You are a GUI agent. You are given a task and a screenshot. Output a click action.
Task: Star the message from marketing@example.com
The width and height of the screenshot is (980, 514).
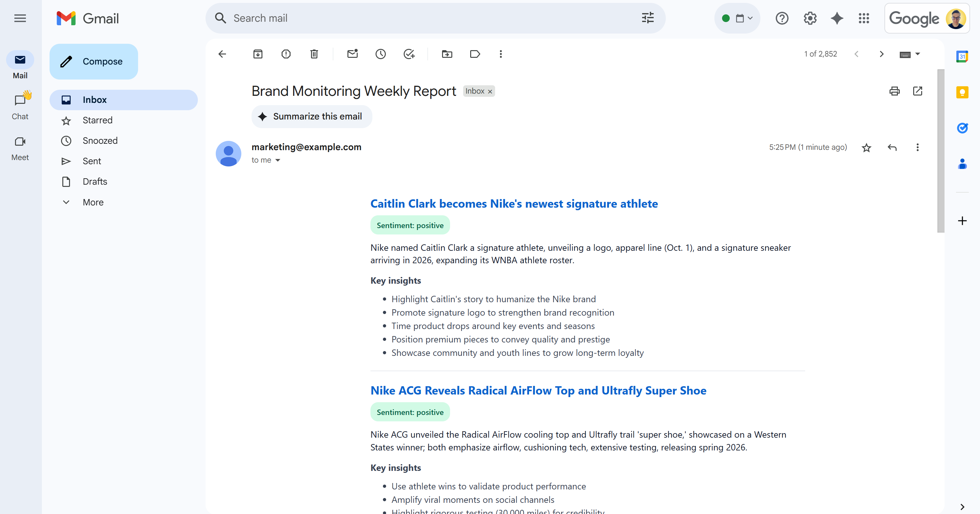pyautogui.click(x=866, y=148)
